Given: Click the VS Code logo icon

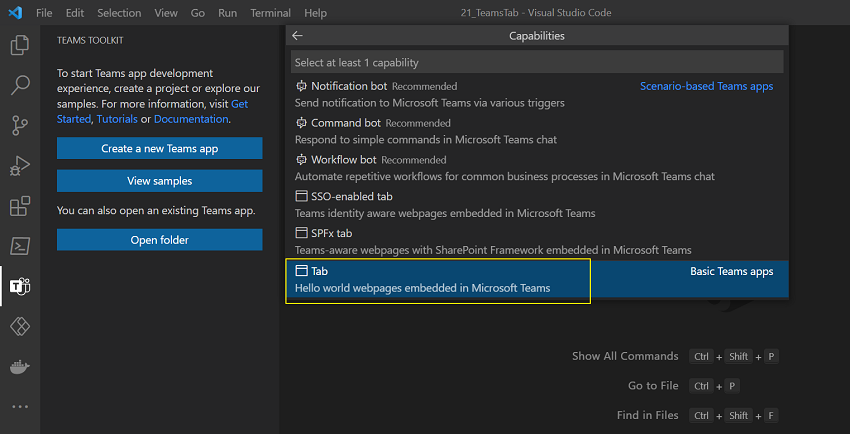Looking at the screenshot, I should [x=16, y=12].
